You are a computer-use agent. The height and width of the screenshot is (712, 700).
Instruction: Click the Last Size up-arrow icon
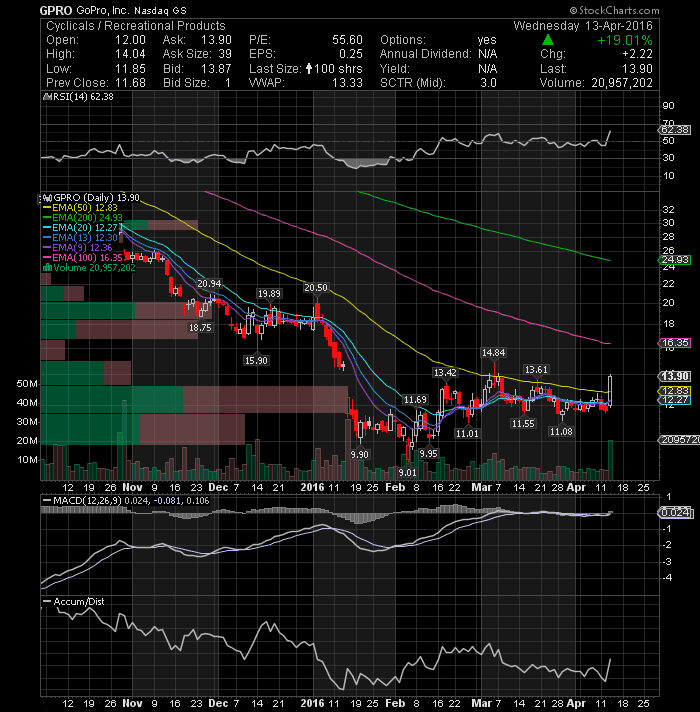point(309,69)
